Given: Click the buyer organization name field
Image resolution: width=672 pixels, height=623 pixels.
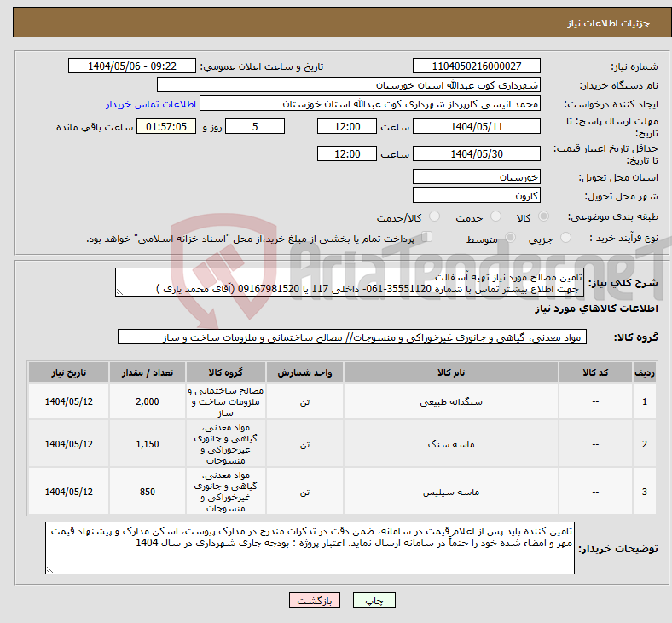Looking at the screenshot, I should (x=349, y=84).
